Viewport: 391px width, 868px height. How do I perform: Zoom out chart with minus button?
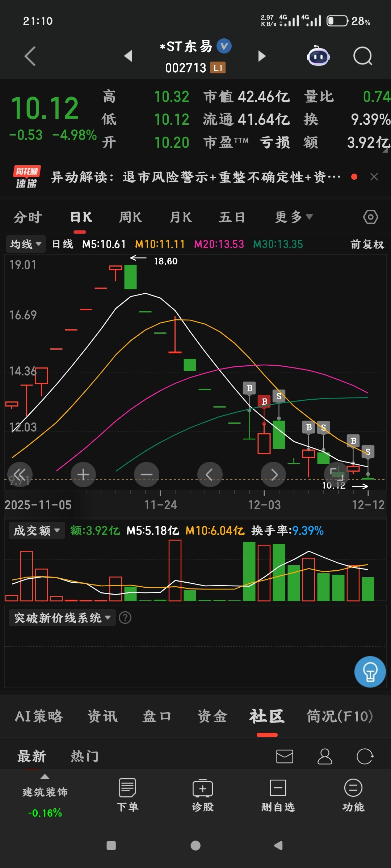tap(147, 475)
